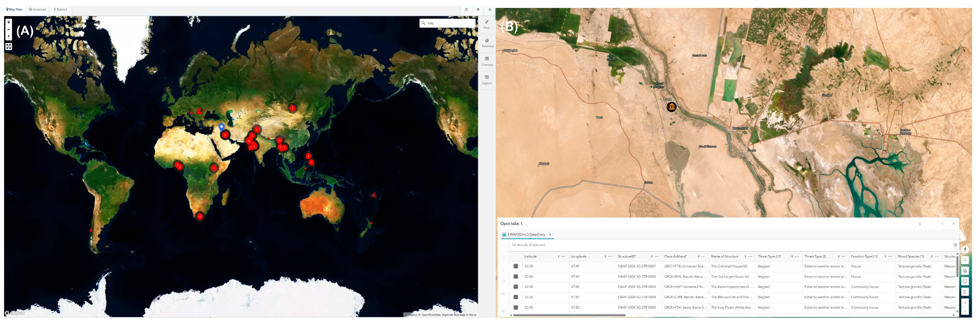This screenshot has height=325, width=980.
Task: Sort by the StructureID column arrows
Action: [652, 256]
